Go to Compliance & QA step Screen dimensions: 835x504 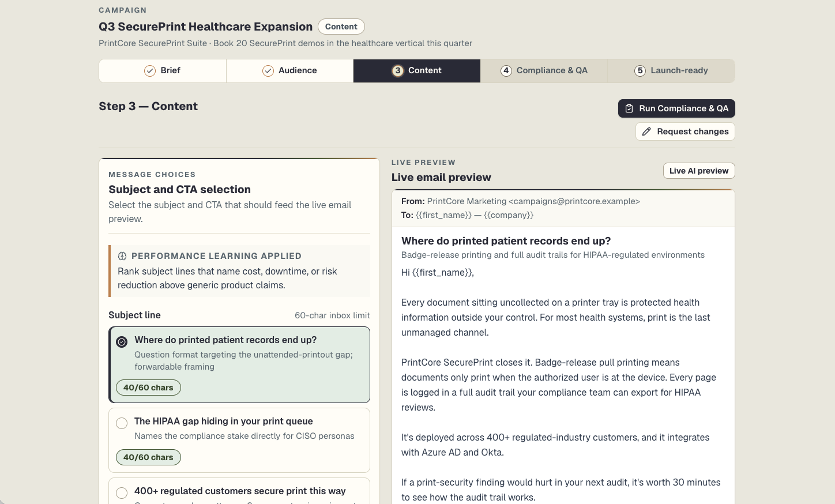544,70
